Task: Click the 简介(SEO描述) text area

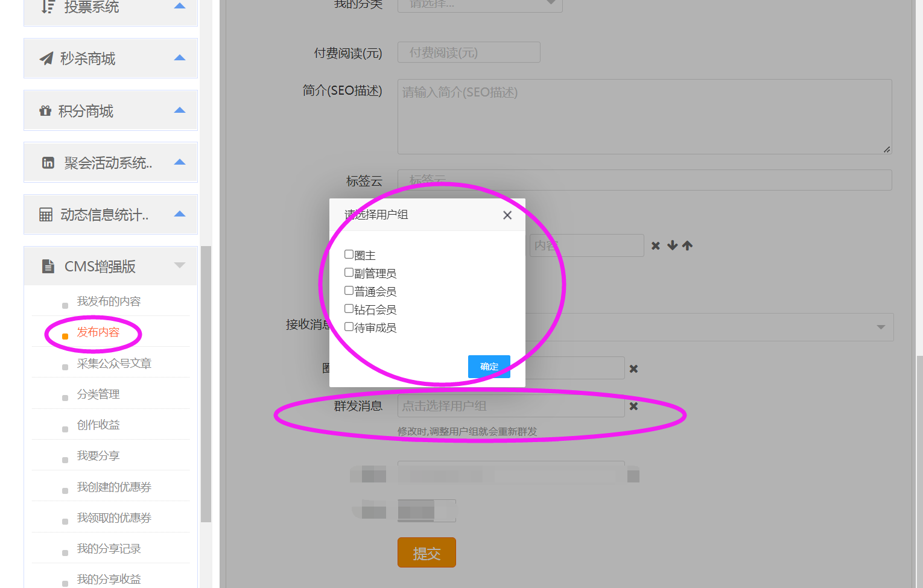Action: tap(644, 117)
